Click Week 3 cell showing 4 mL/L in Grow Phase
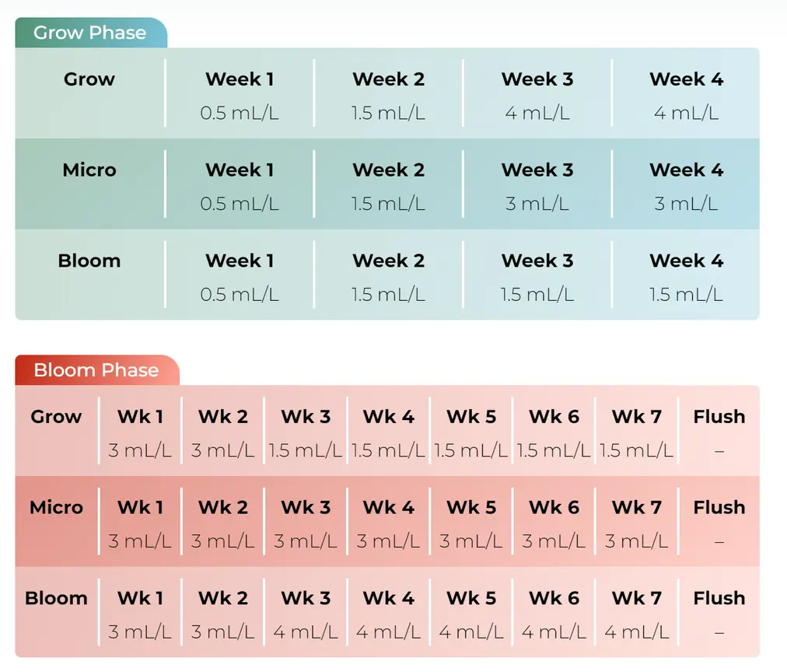Screen dimensions: 787x672 (x=537, y=95)
